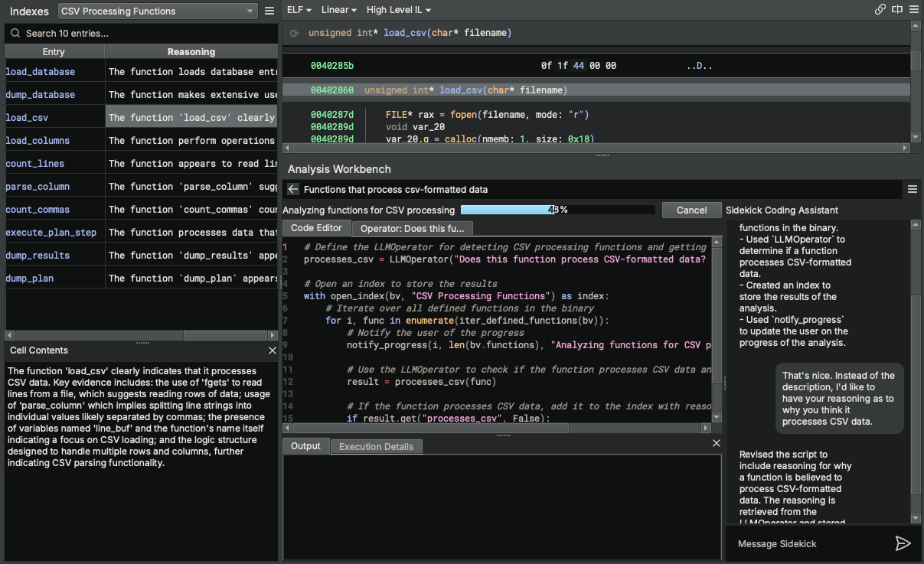This screenshot has width=924, height=564.
Task: Click the 'Functions that process csv-formatted data' title
Action: (396, 189)
